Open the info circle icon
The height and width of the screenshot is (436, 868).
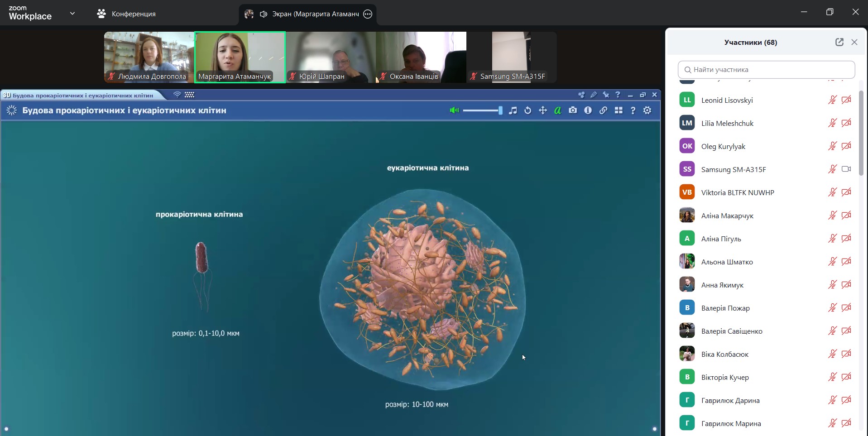[x=588, y=110]
